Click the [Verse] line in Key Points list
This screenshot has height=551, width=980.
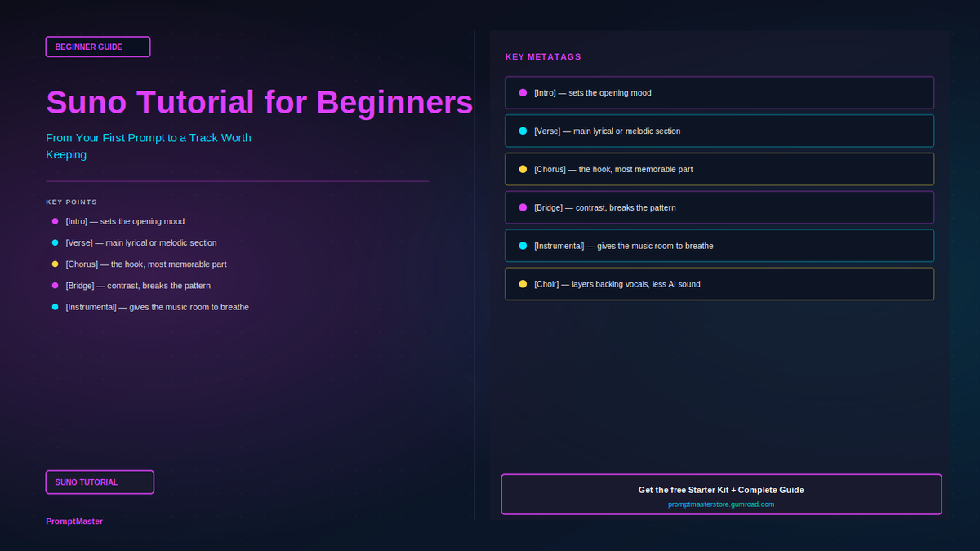point(141,242)
